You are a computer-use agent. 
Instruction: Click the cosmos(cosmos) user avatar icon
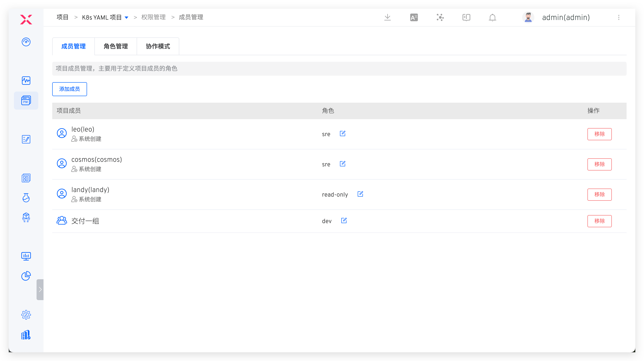pyautogui.click(x=62, y=163)
